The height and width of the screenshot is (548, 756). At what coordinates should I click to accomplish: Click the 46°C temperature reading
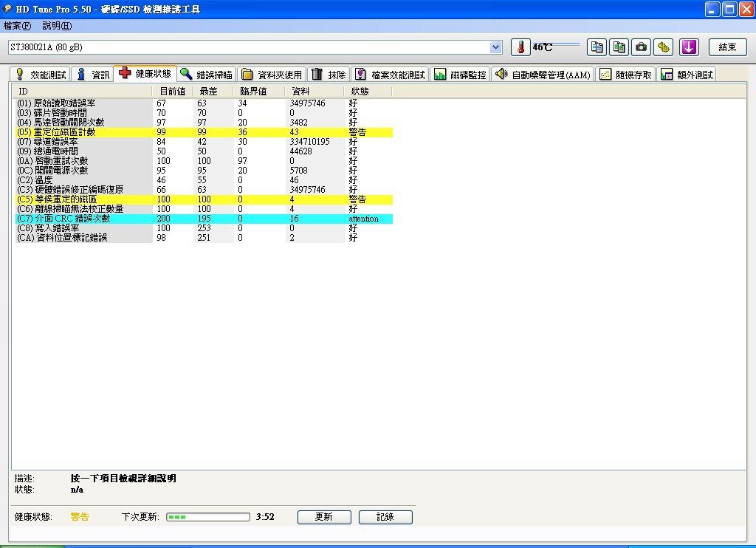pos(543,47)
